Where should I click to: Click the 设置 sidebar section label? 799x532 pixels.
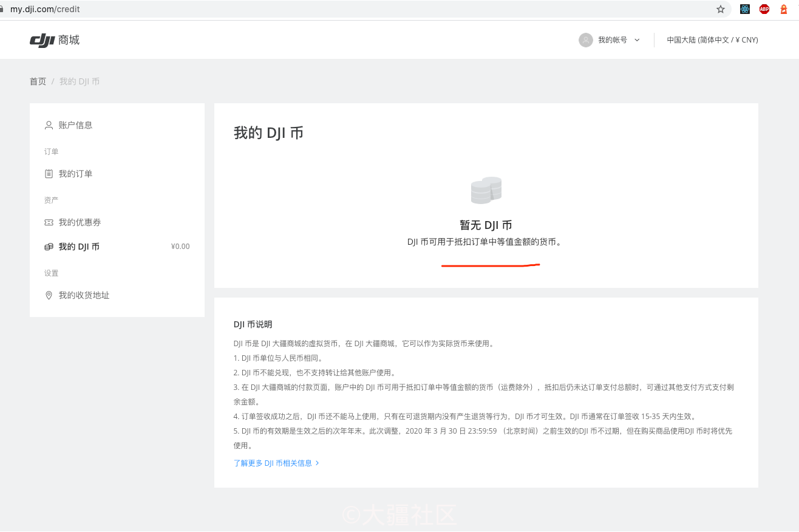[51, 273]
